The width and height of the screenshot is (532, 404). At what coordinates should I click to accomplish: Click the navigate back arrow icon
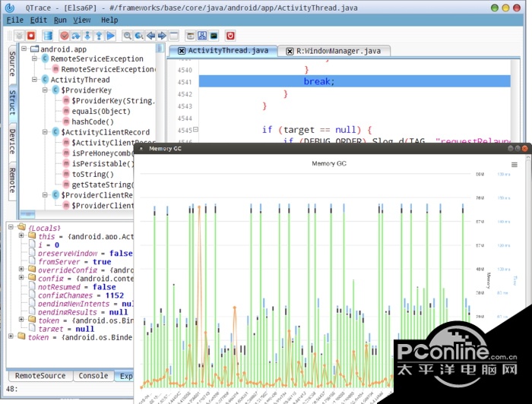150,36
